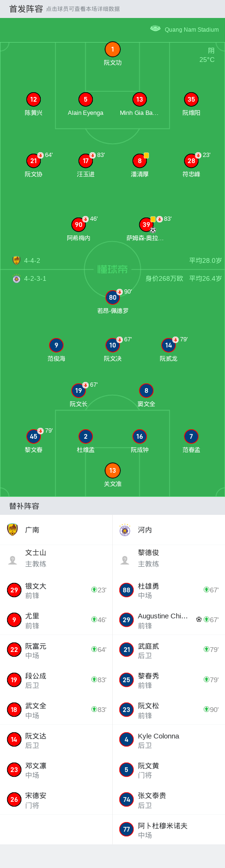
Task: Tap number 39 萨姆森 striker icon
Action: (146, 225)
